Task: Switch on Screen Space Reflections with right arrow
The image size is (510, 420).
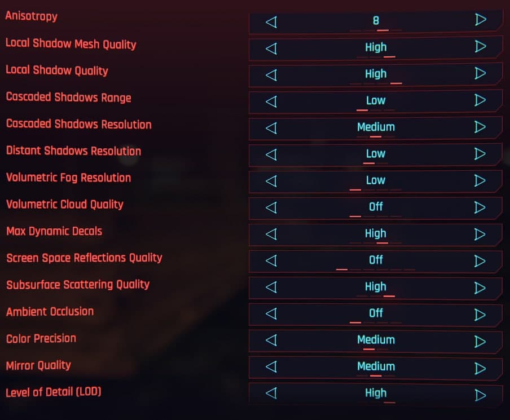Action: [x=481, y=260]
